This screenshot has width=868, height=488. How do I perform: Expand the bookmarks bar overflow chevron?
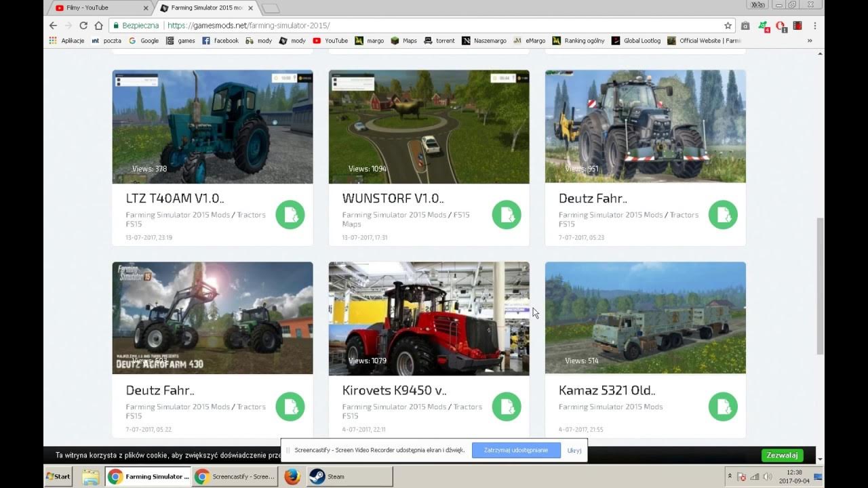click(x=809, y=41)
